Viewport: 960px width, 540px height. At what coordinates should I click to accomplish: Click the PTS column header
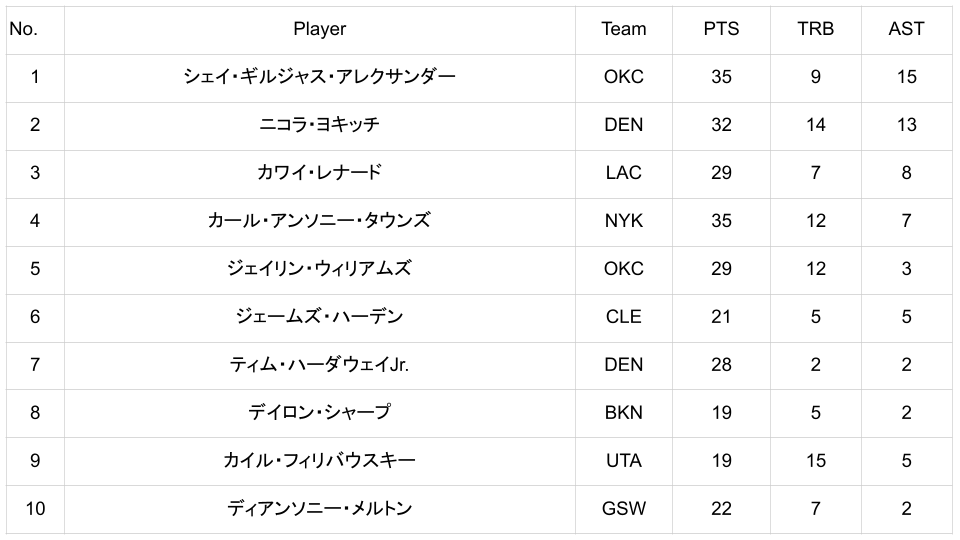721,29
